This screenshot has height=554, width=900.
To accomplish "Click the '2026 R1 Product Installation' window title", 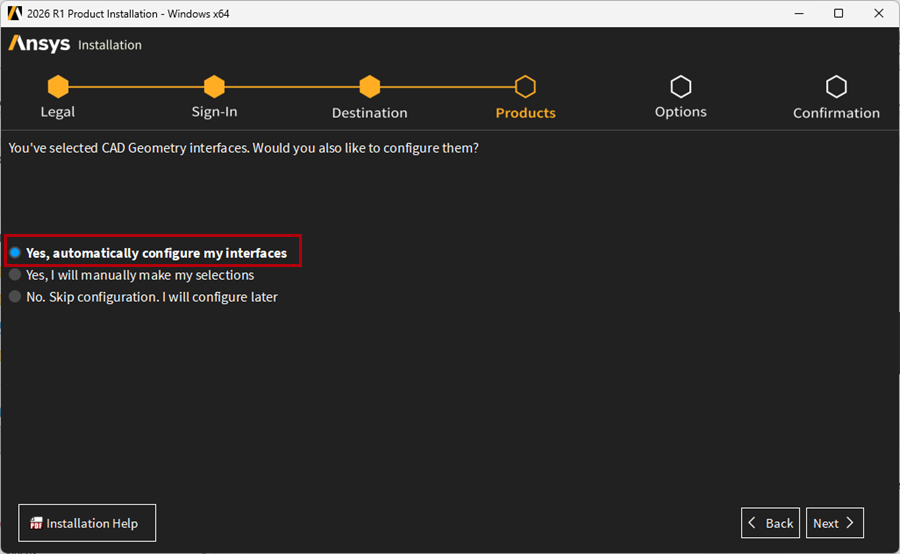I will (128, 14).
